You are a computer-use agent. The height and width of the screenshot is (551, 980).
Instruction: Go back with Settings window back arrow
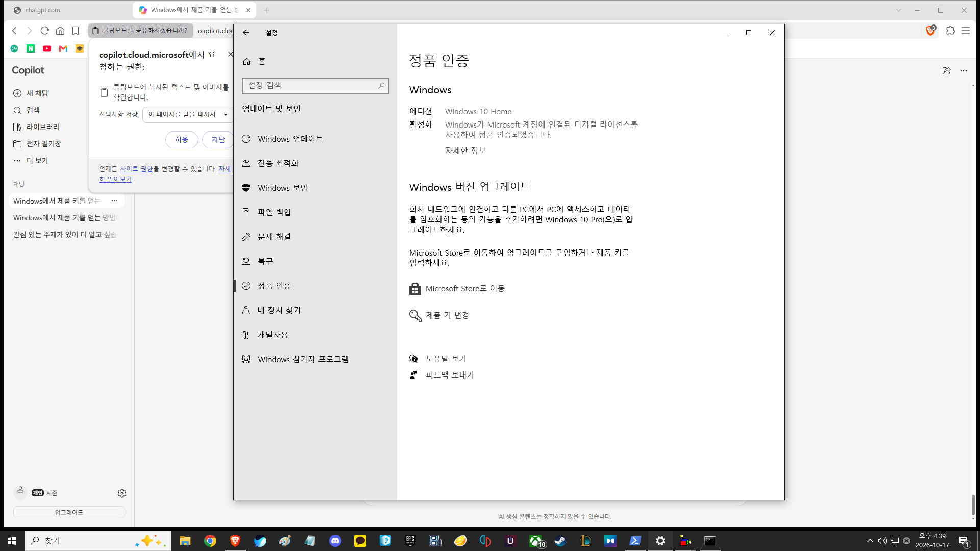(246, 33)
